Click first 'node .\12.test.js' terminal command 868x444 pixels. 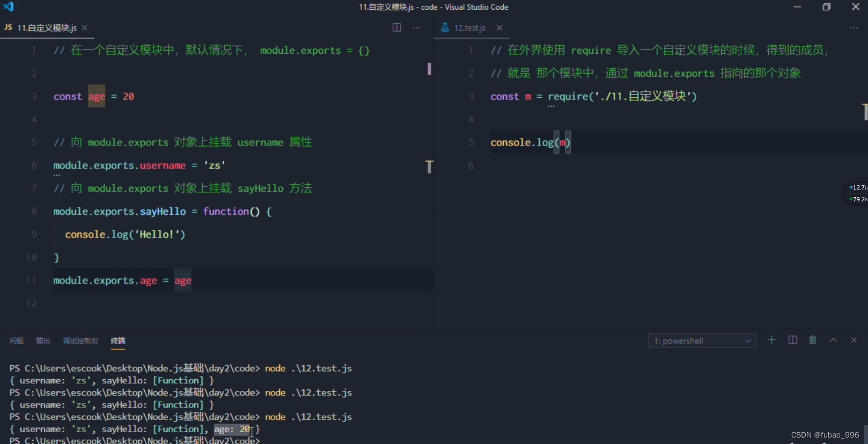point(308,368)
